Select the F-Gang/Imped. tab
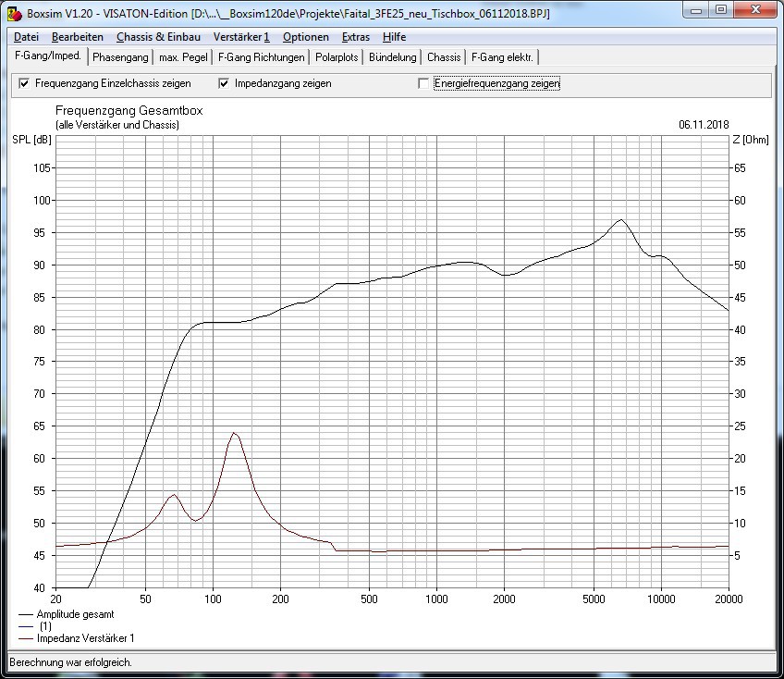784x679 pixels. [48, 56]
